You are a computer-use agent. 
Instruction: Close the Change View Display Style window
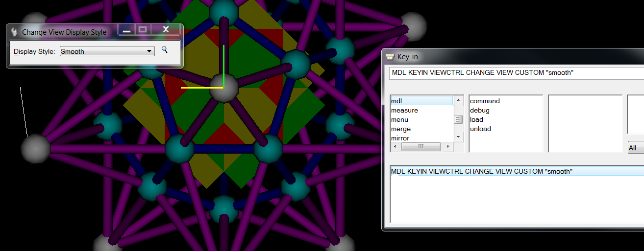pyautogui.click(x=166, y=30)
